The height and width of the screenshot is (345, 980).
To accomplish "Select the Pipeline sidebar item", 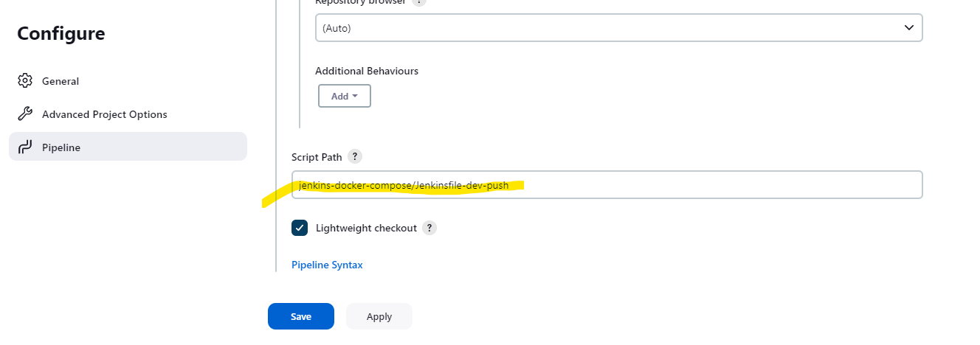I will pyautogui.click(x=128, y=147).
